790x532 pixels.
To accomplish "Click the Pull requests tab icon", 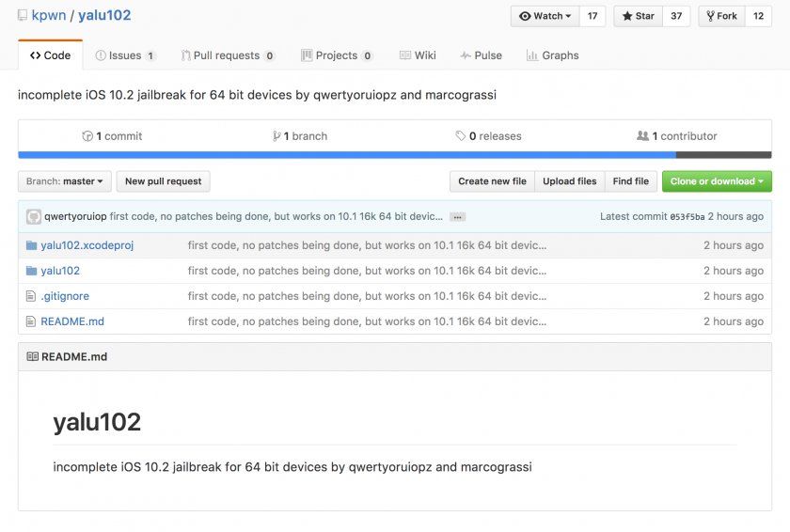I will click(186, 55).
